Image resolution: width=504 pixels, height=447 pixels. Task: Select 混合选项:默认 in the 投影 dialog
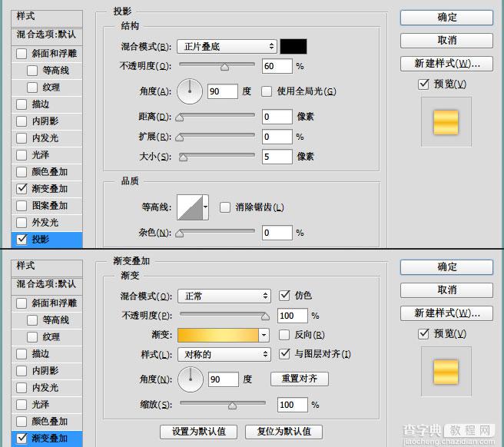[x=47, y=35]
